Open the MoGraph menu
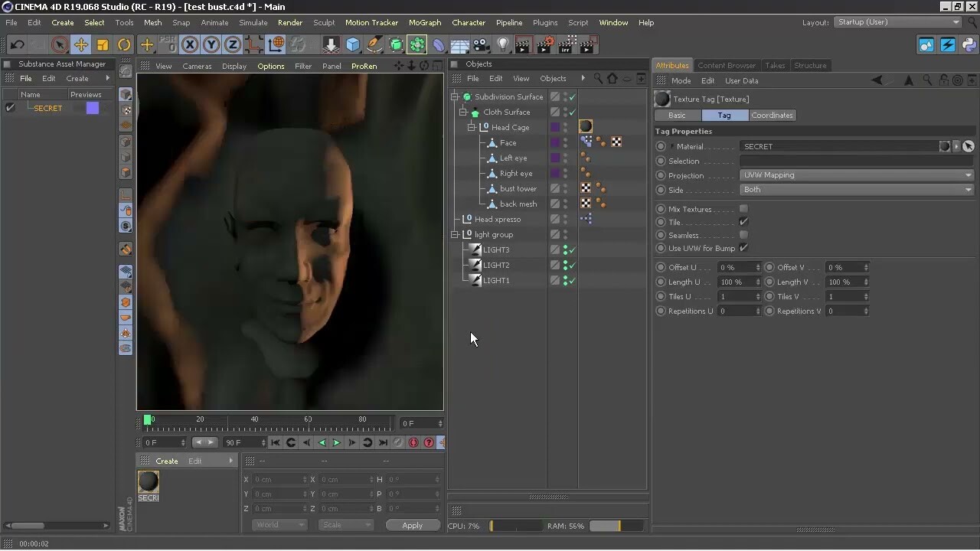The width and height of the screenshot is (980, 551). tap(425, 22)
